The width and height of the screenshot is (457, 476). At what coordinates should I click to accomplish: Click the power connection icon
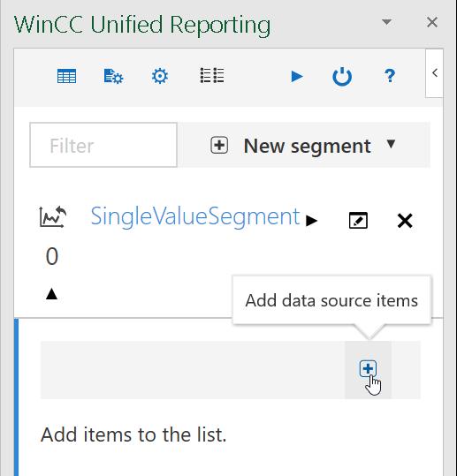coord(342,76)
